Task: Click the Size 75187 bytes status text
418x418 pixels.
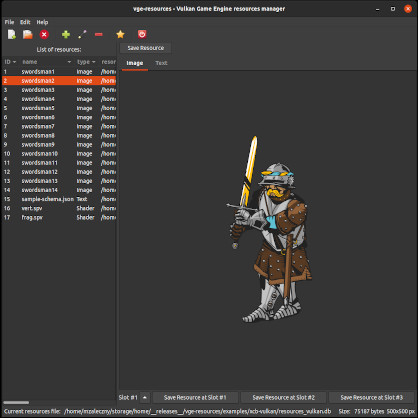Action: [362, 411]
